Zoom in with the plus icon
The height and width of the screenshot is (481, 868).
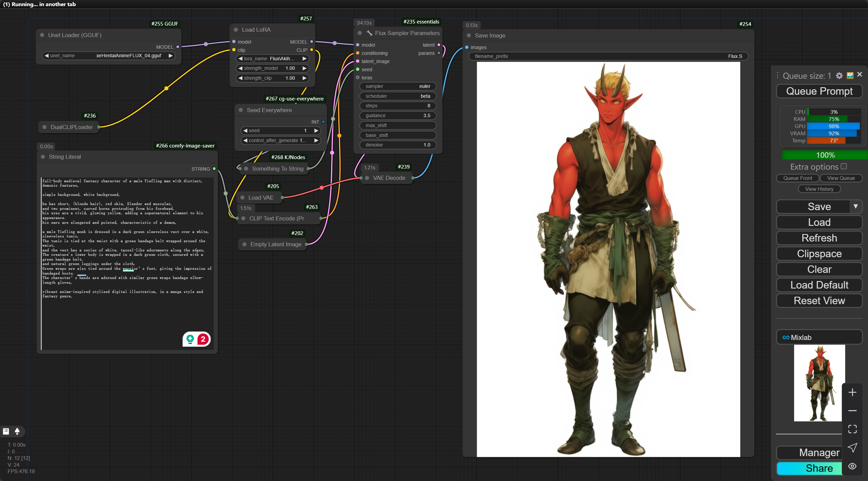pos(852,392)
